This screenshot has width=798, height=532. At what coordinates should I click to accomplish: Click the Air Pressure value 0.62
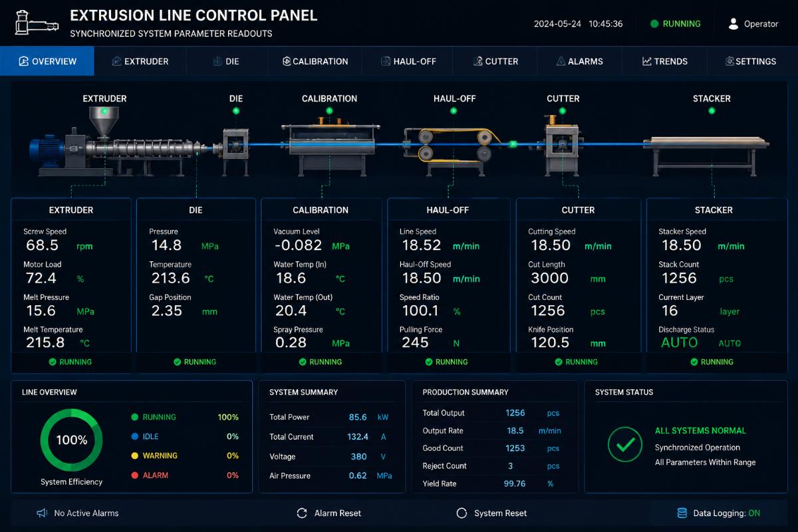[358, 475]
